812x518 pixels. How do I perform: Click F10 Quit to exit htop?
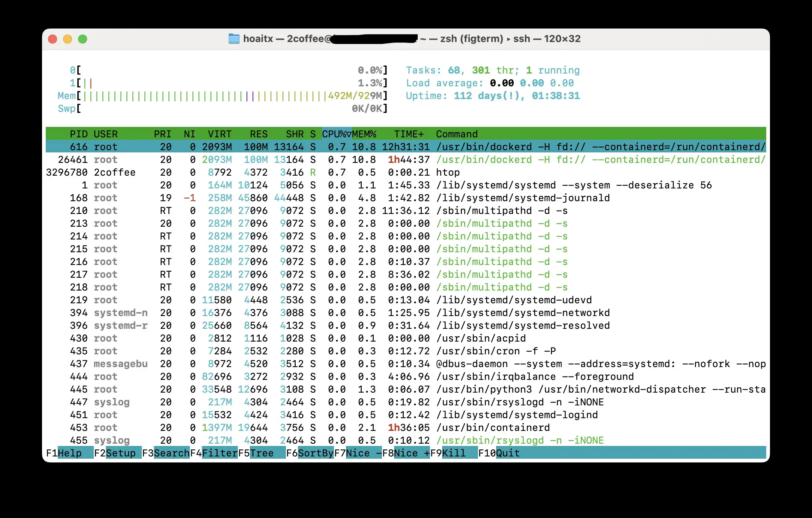click(499, 453)
